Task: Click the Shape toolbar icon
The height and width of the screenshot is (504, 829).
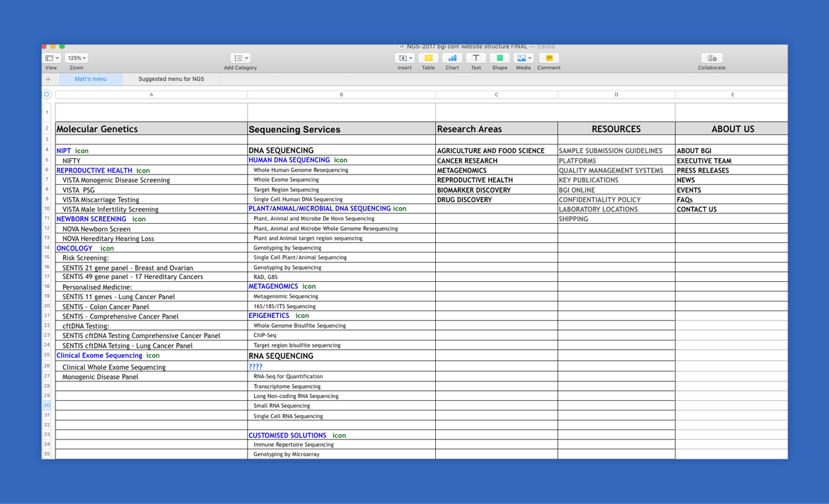Action: 500,58
